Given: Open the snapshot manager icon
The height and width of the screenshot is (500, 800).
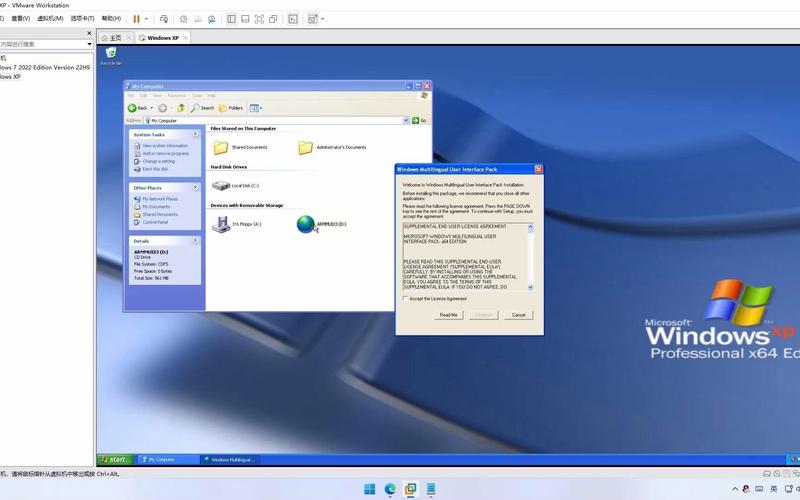Looking at the screenshot, I should pos(211,19).
